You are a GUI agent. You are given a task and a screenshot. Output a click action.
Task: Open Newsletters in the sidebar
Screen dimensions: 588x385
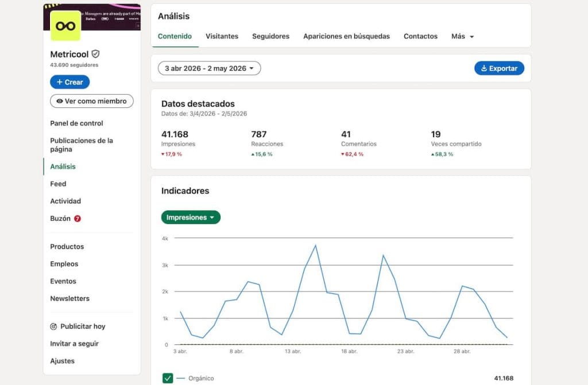click(x=69, y=298)
